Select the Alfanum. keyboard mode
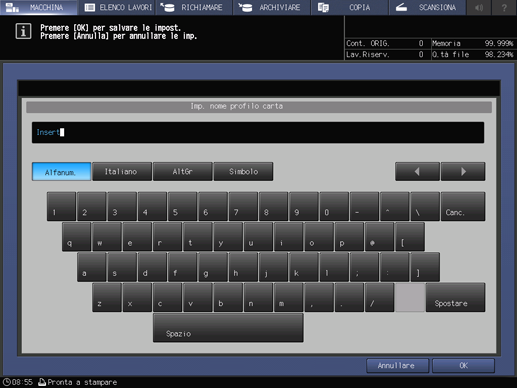 (61, 172)
